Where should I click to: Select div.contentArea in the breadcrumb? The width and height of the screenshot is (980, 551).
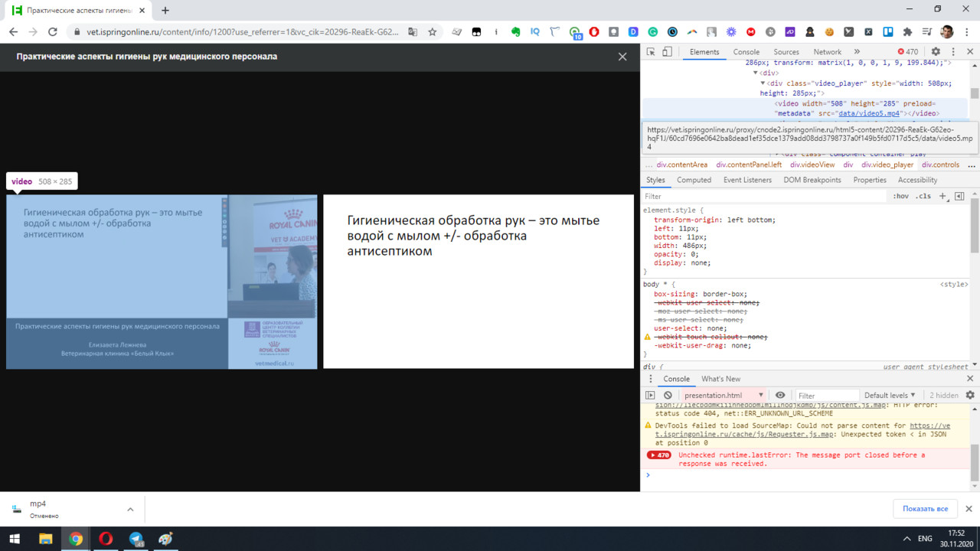coord(681,165)
